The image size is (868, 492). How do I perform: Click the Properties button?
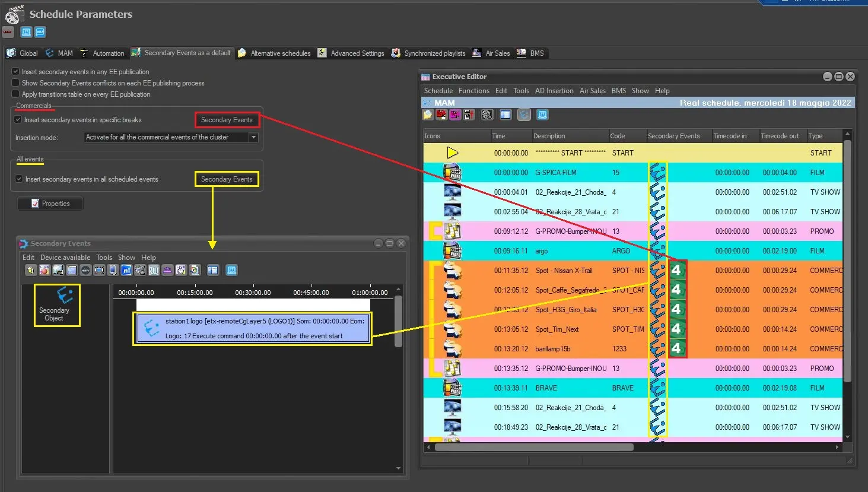click(x=50, y=204)
